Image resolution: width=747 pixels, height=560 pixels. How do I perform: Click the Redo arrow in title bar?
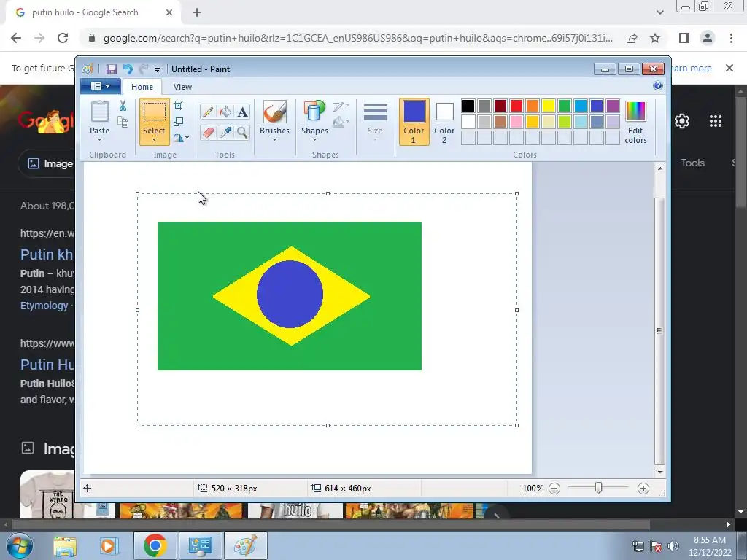click(x=144, y=69)
